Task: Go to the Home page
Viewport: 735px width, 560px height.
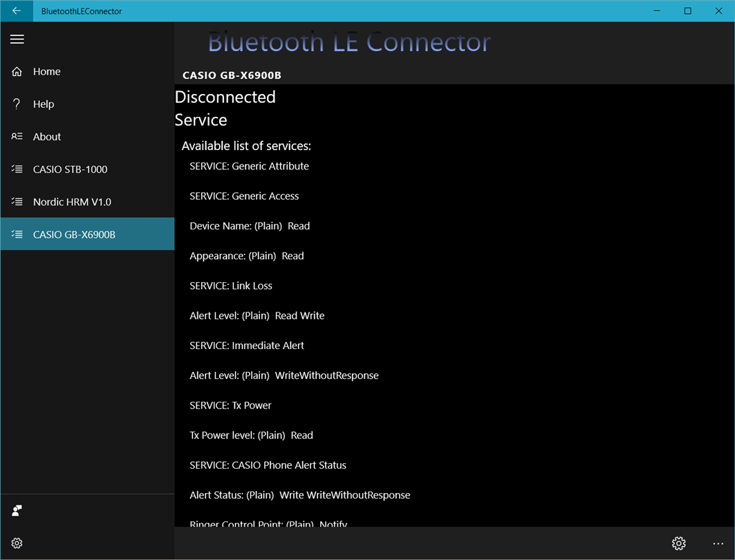Action: pyautogui.click(x=88, y=72)
